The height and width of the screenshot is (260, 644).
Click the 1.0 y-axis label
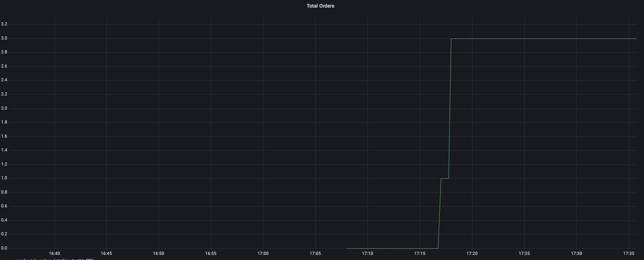click(4, 178)
